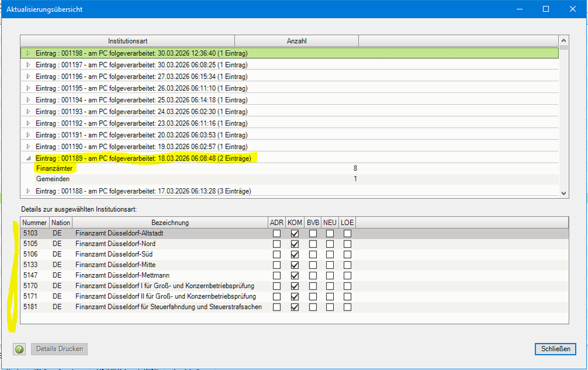Open the green help question mark icon

coord(19,349)
